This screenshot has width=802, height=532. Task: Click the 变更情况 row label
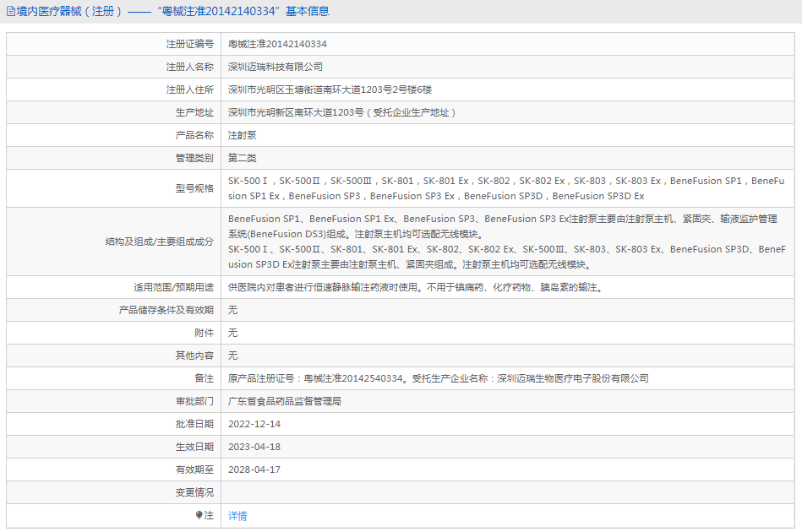194,492
